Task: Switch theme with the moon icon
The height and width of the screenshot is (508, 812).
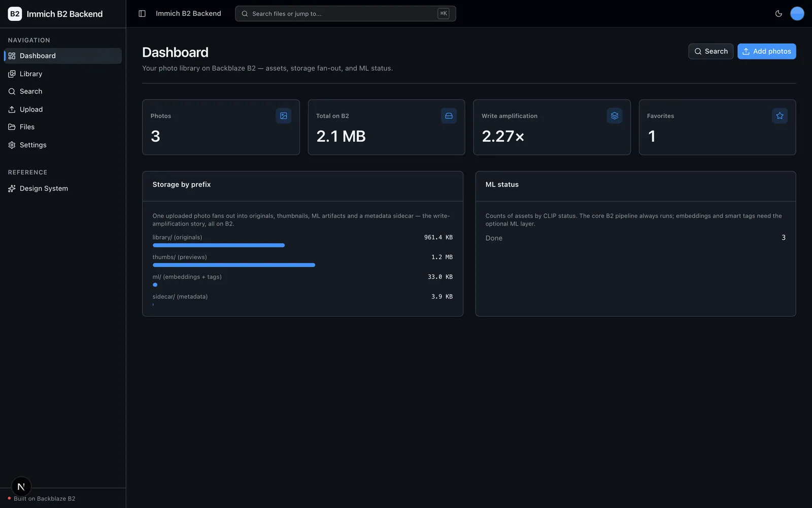Action: click(x=779, y=14)
